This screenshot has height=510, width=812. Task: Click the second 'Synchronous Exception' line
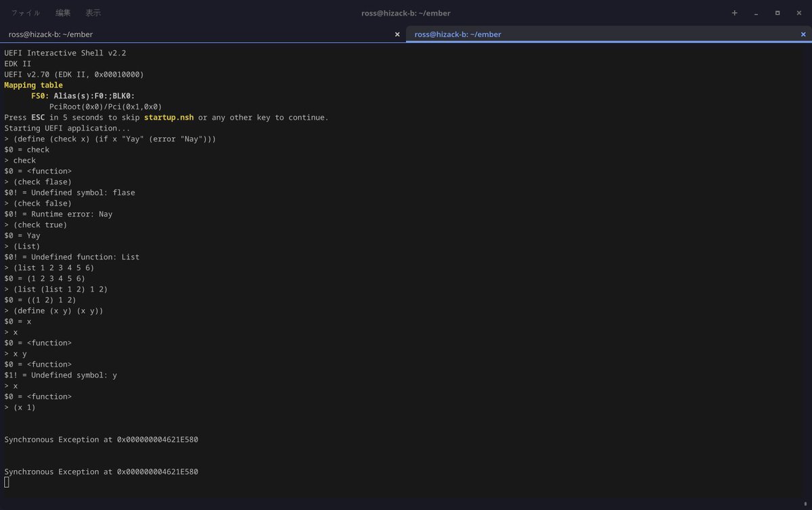coord(101,471)
